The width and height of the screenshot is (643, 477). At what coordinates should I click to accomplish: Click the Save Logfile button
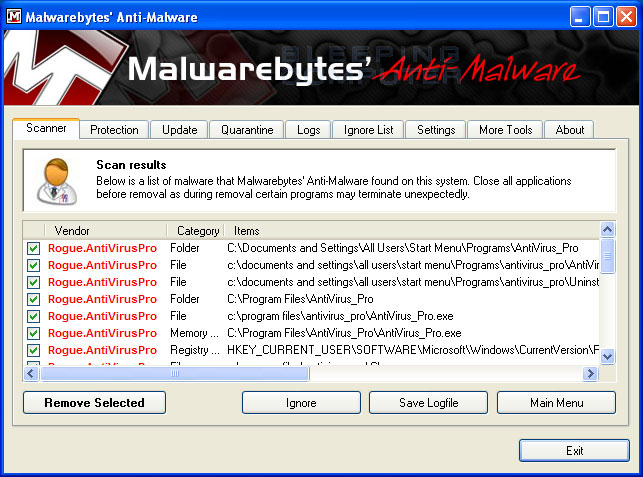tap(428, 403)
